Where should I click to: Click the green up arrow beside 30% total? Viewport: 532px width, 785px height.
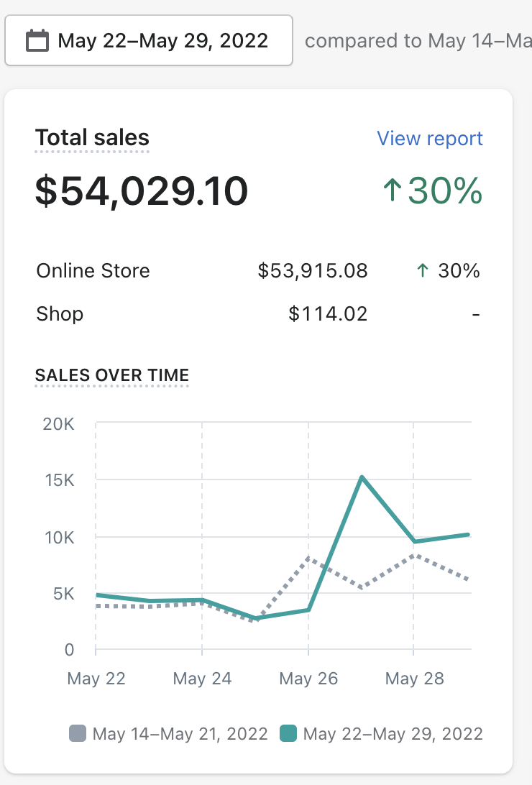393,190
